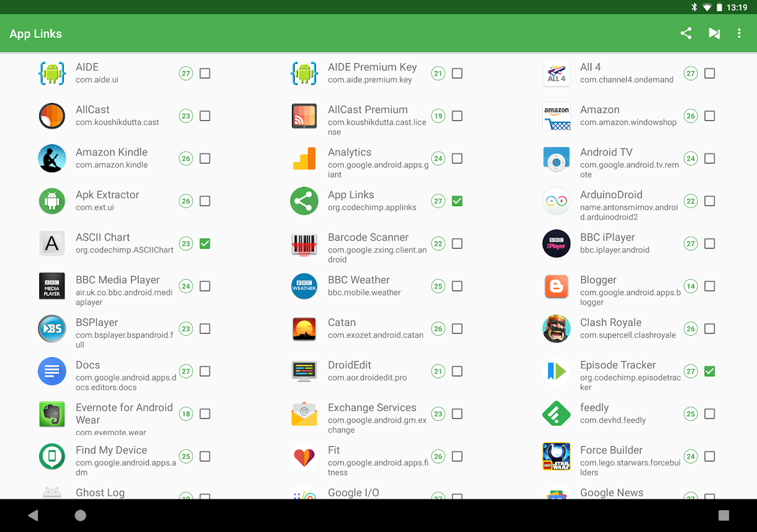Image resolution: width=757 pixels, height=532 pixels.
Task: Tap the Amazon shopping cart icon
Action: pyautogui.click(x=557, y=116)
